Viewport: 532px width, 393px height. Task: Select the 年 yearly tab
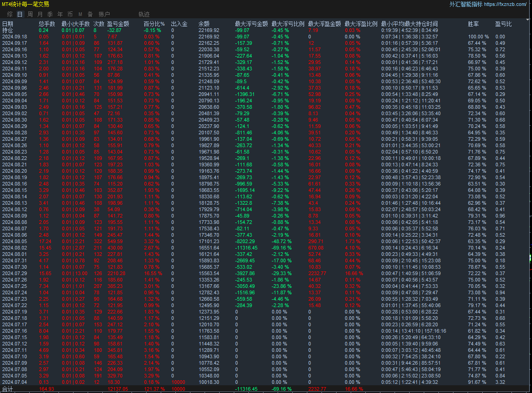click(x=60, y=14)
